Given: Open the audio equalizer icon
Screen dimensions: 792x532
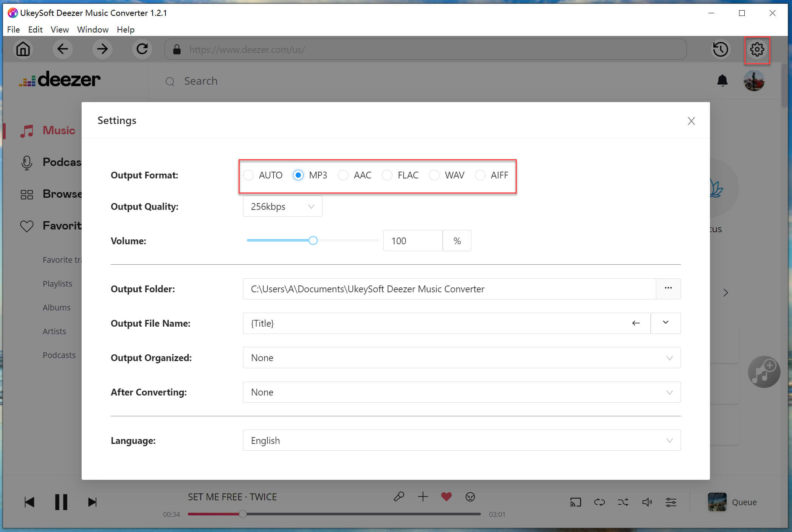Looking at the screenshot, I should click(671, 502).
